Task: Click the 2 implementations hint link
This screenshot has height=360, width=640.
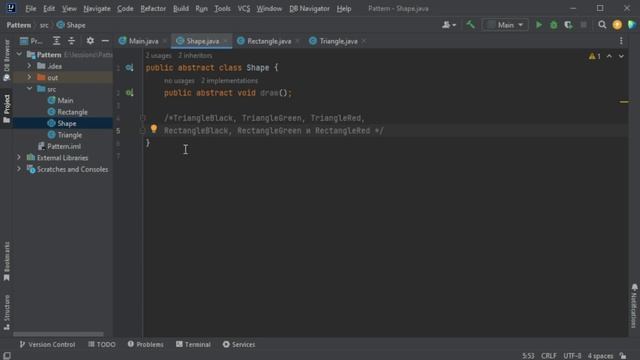Action: (229, 81)
